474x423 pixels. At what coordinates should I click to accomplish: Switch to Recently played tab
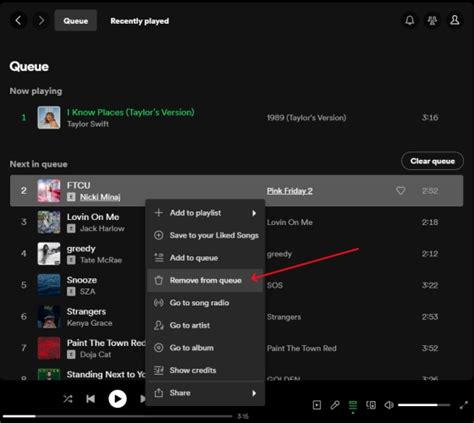tap(140, 21)
